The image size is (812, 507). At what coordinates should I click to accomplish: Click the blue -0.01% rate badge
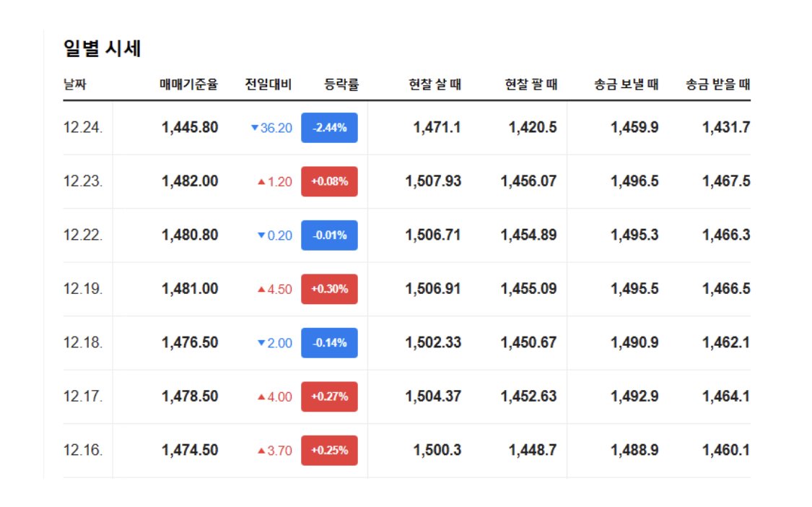coord(329,235)
